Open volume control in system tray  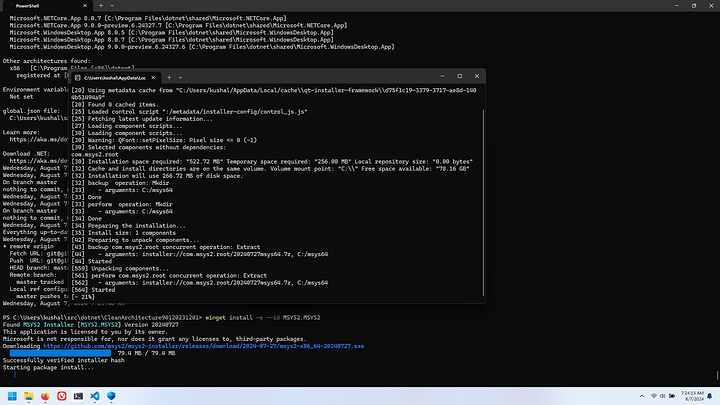pyautogui.click(x=663, y=396)
